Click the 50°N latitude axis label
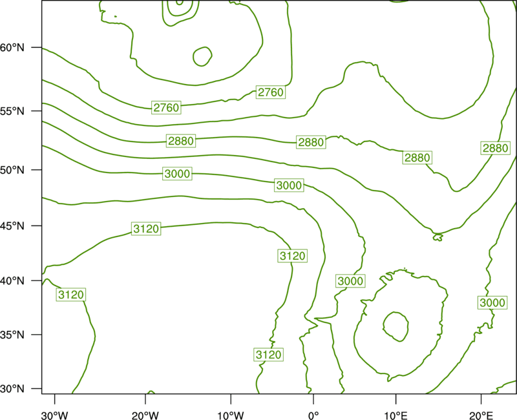This screenshot has height=420, width=517. click(x=12, y=170)
